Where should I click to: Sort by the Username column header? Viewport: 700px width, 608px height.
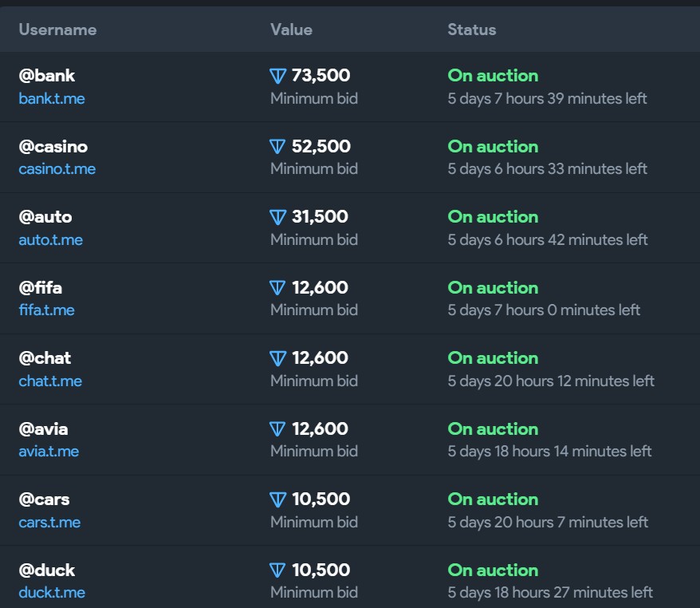coord(57,30)
